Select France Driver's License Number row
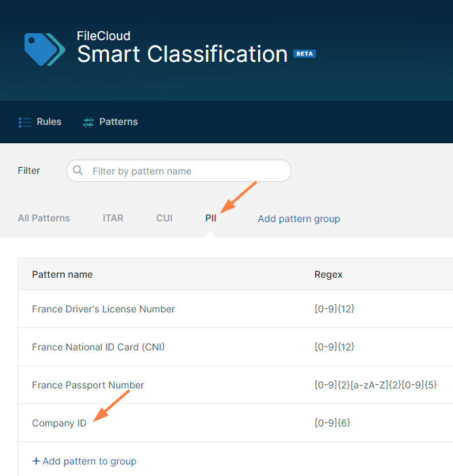The width and height of the screenshot is (453, 476). pos(103,309)
